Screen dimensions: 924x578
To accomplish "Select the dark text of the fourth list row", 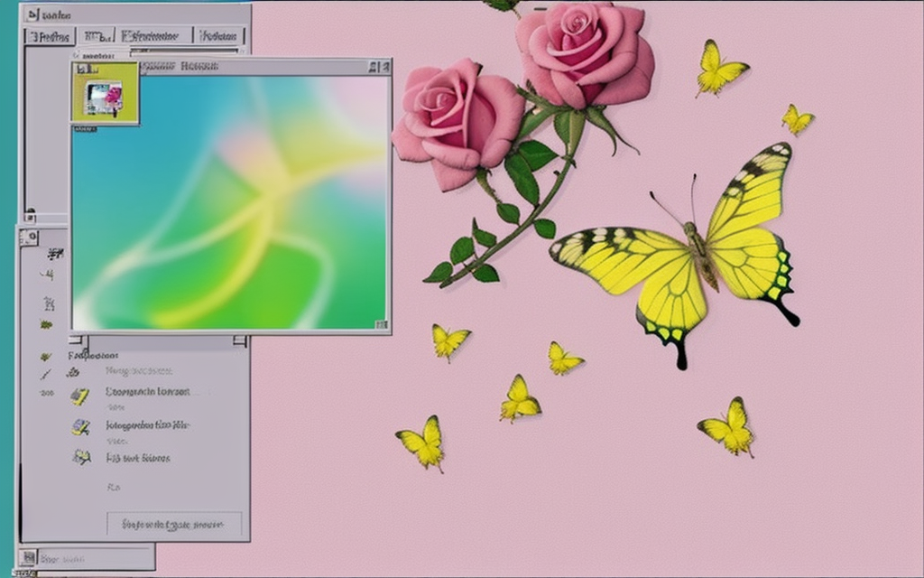I will 138,458.
